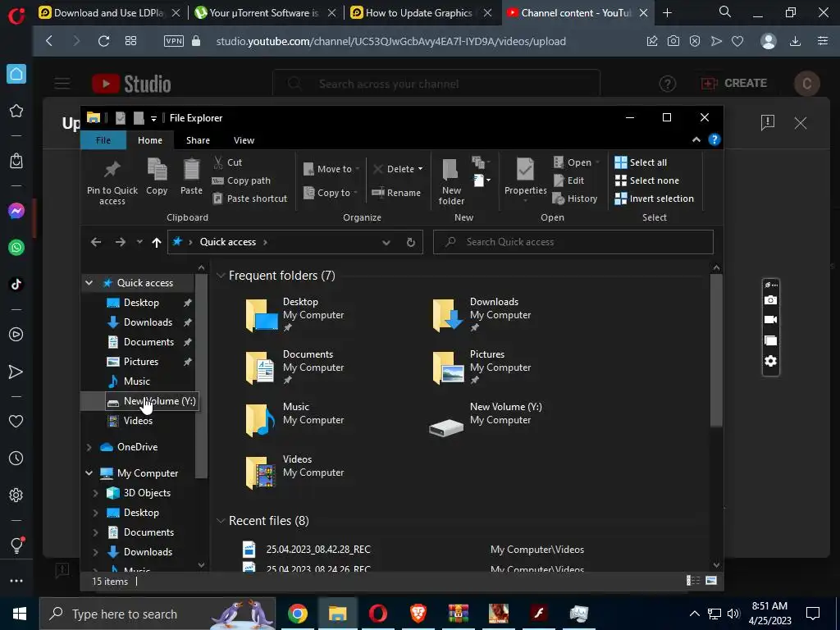
Task: Switch to the Share ribbon tab
Action: [198, 140]
